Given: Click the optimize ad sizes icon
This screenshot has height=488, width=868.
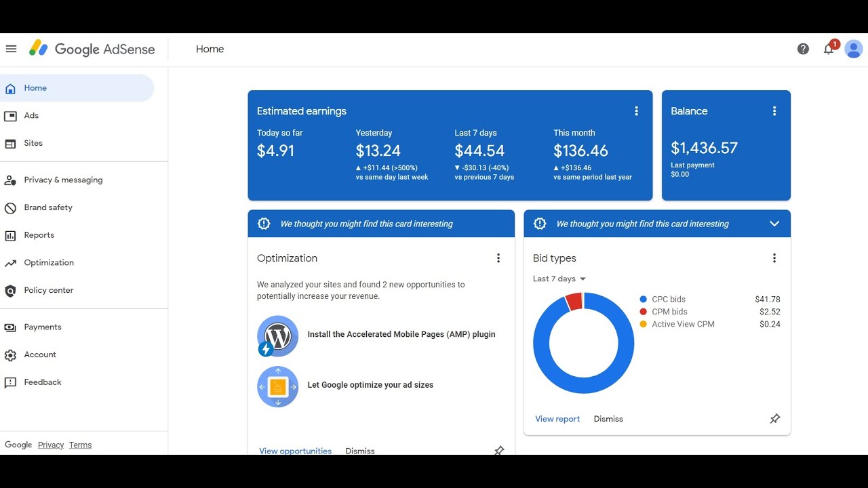Looking at the screenshot, I should [278, 387].
